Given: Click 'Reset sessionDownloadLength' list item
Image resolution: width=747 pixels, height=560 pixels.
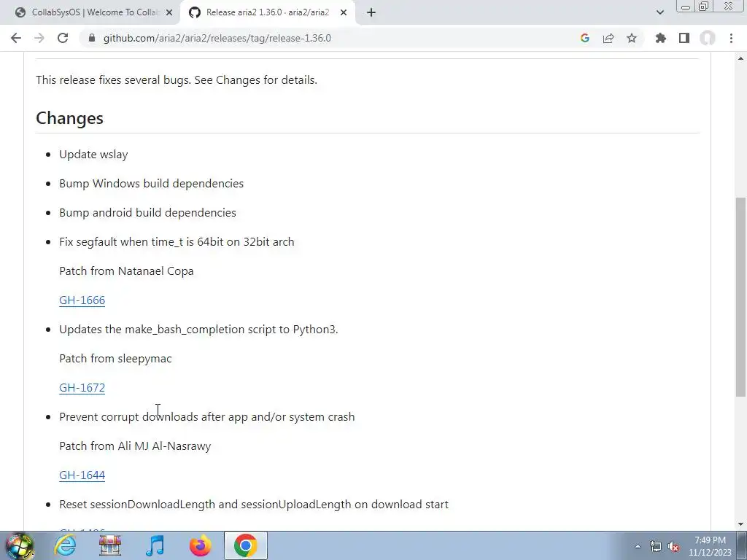Looking at the screenshot, I should 254,505.
